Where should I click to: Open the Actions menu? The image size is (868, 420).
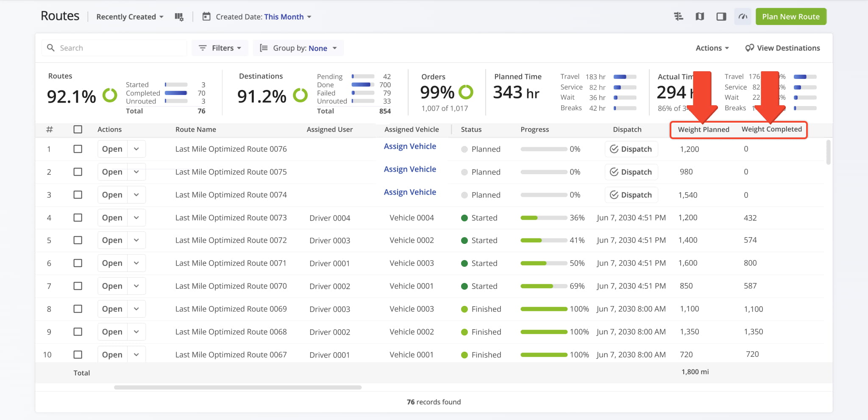click(712, 48)
